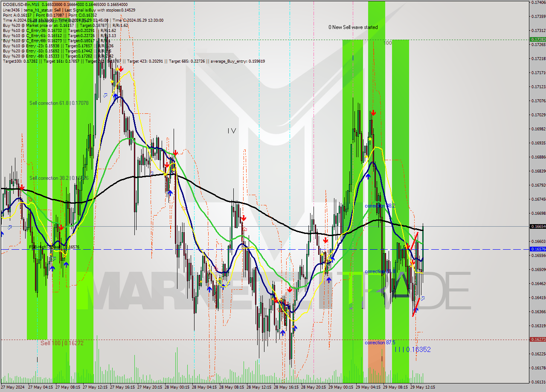Screen dimensions: 546x392
Task: Click the '29 May 00:15' time axis label
Action: 341,387
